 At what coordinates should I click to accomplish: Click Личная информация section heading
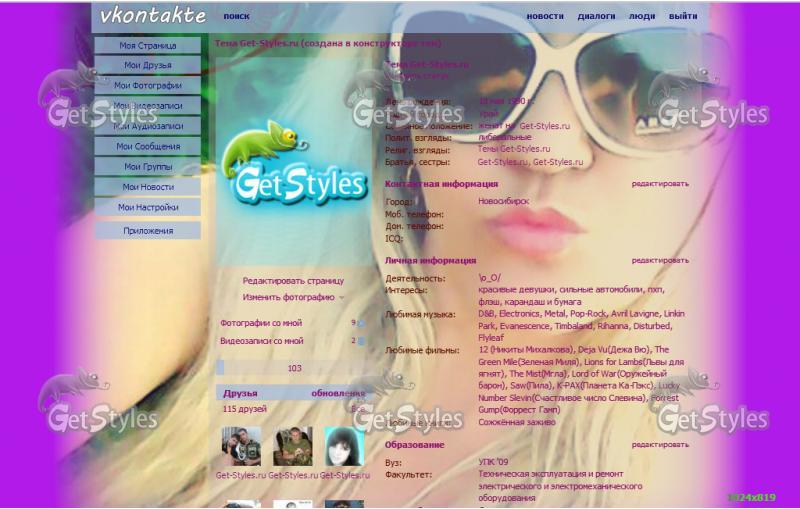pos(430,261)
